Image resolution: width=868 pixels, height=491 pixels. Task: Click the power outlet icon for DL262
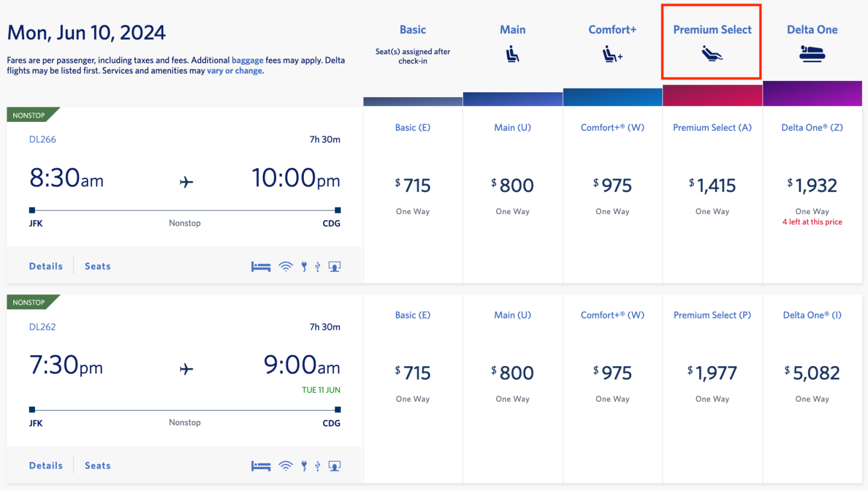pyautogui.click(x=304, y=466)
